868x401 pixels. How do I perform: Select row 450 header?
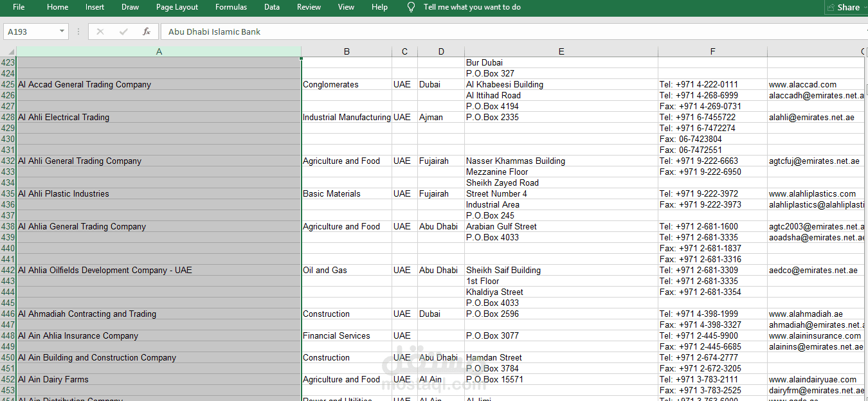click(8, 357)
